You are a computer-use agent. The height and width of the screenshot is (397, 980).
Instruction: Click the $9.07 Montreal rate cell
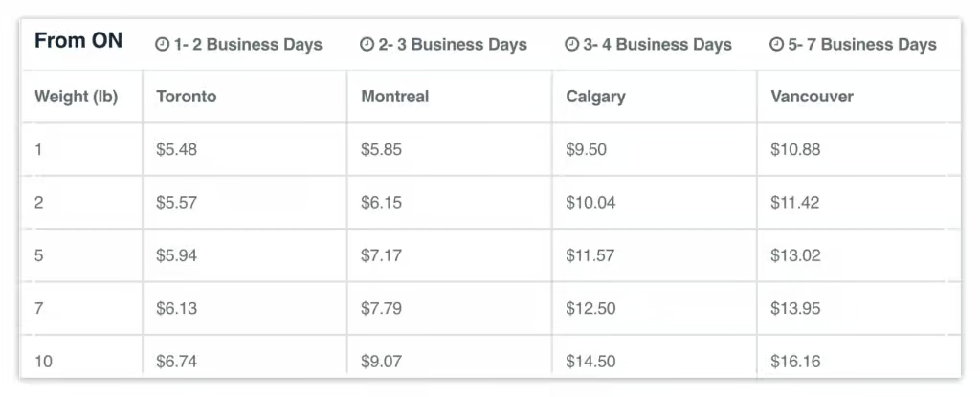point(450,357)
